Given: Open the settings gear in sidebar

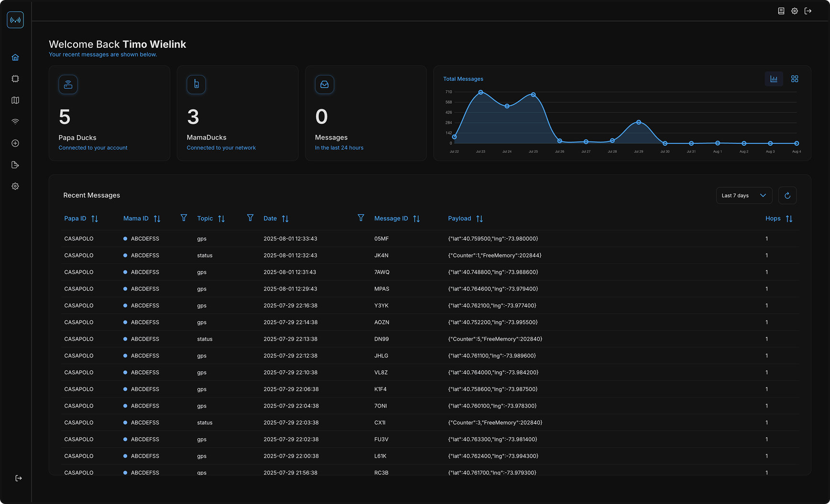Looking at the screenshot, I should 15,186.
